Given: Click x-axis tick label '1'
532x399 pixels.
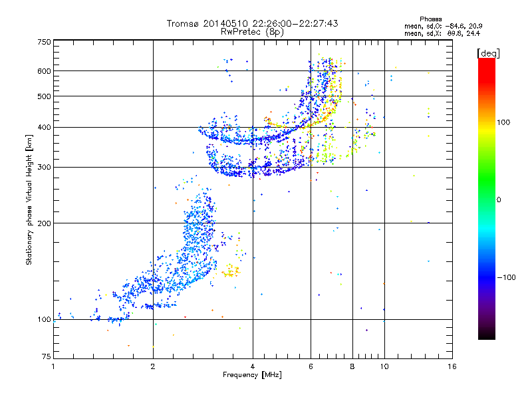Looking at the screenshot, I should [53, 366].
